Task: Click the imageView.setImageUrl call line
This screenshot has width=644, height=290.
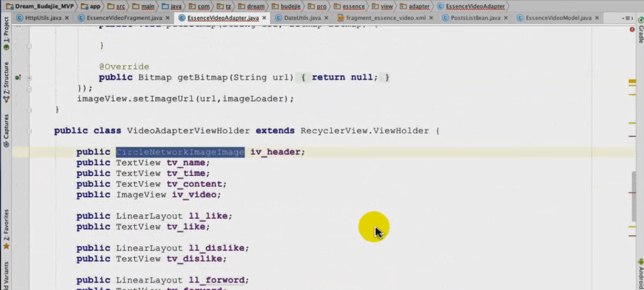Action: pyautogui.click(x=185, y=99)
